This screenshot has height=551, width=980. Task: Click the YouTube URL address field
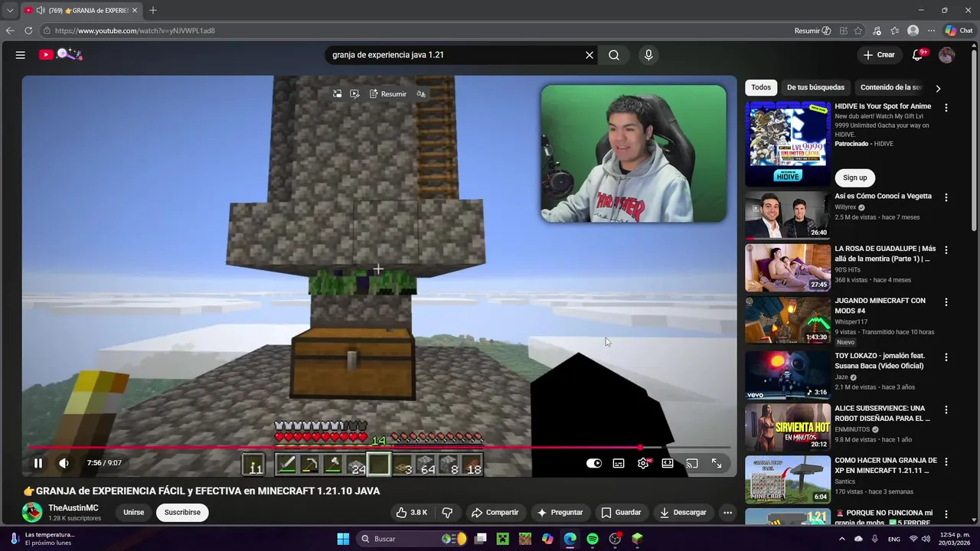click(413, 31)
